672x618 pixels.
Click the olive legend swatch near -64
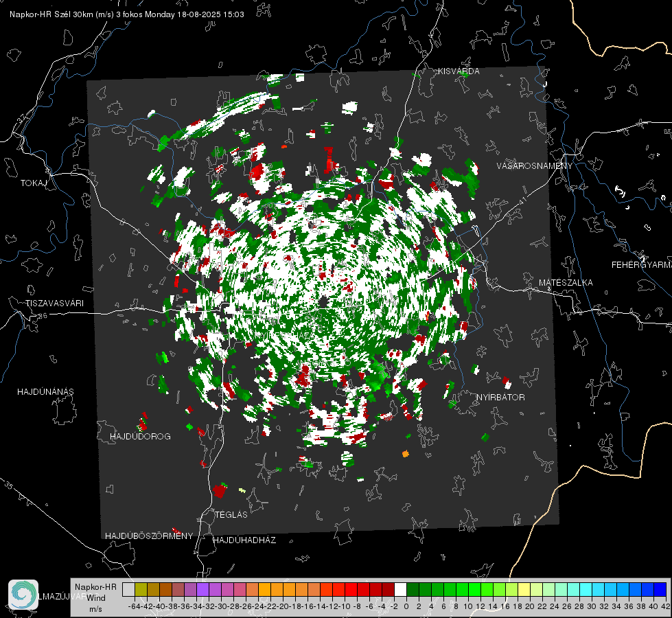[x=141, y=589]
